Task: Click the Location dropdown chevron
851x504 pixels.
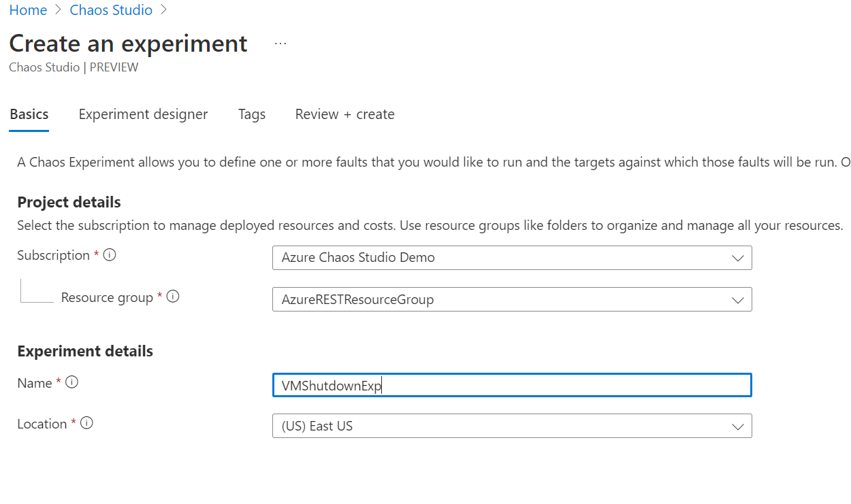Action: tap(737, 426)
